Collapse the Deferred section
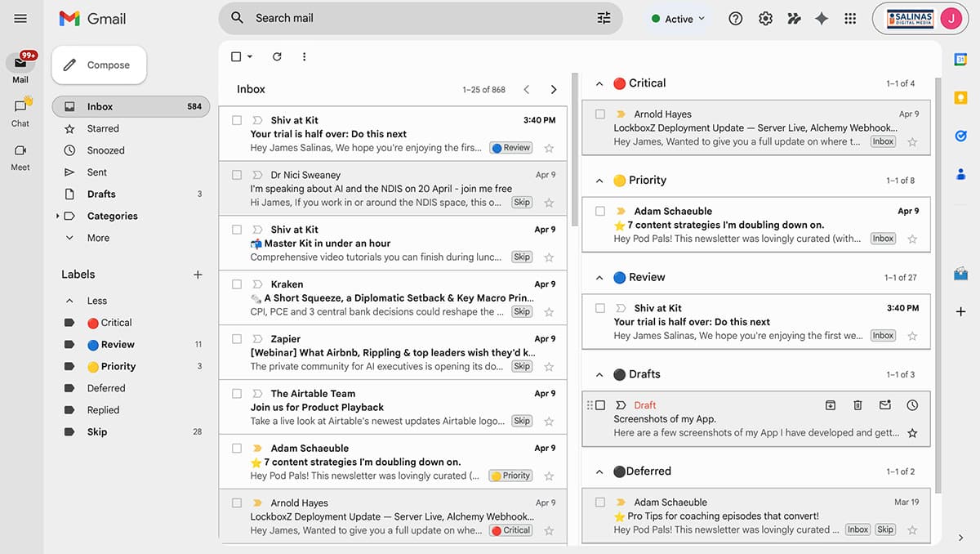This screenshot has height=554, width=980. (x=599, y=471)
